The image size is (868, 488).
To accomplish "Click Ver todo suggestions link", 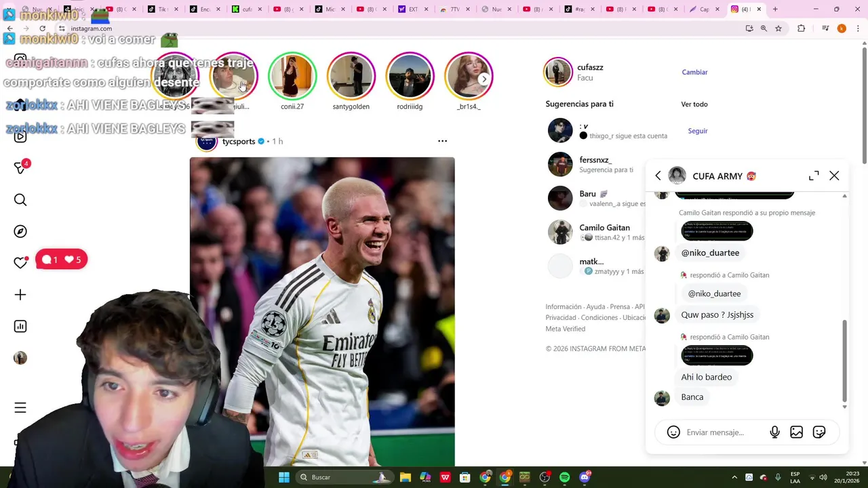I will [x=694, y=104].
